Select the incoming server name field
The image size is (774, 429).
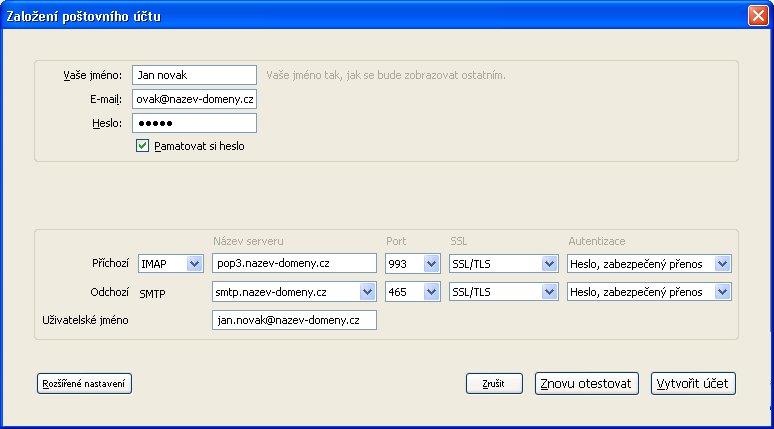click(x=294, y=264)
